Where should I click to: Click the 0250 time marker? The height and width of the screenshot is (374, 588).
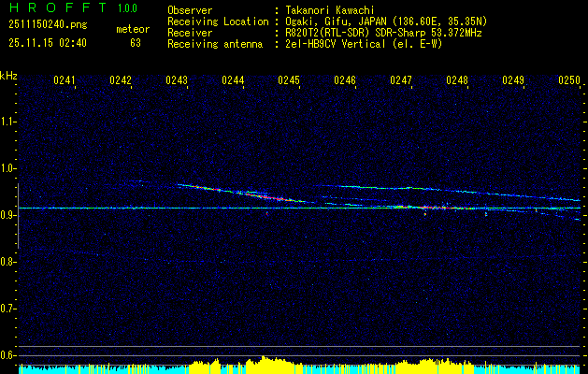coord(569,81)
